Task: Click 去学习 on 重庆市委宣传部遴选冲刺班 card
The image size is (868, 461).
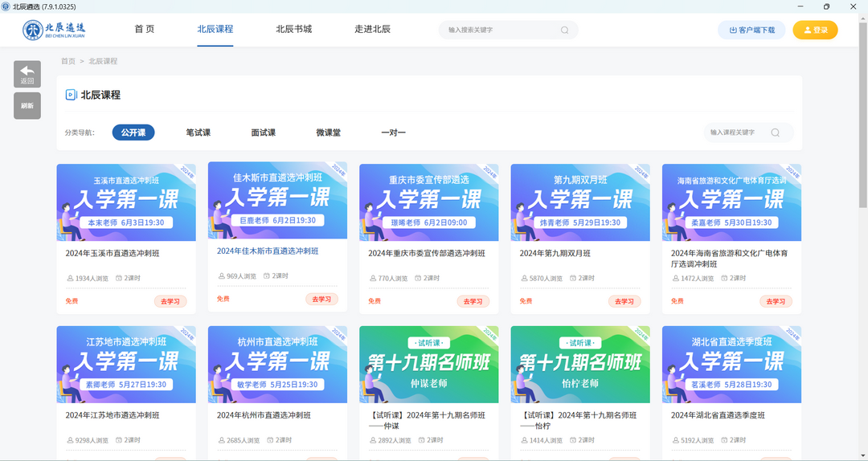Action: pos(473,302)
